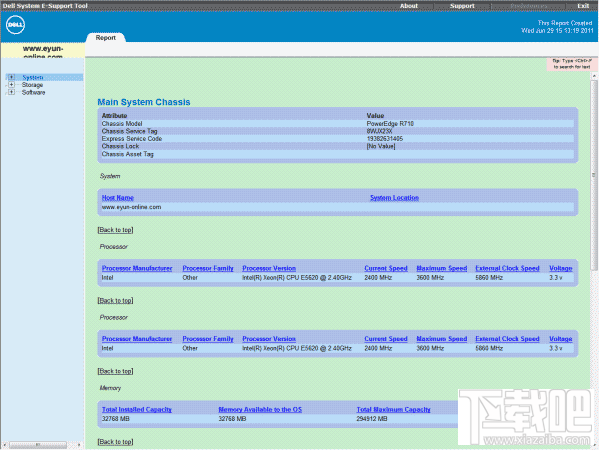Image resolution: width=599 pixels, height=450 pixels.
Task: Sort first Processor table by Processor Family
Action: click(208, 268)
